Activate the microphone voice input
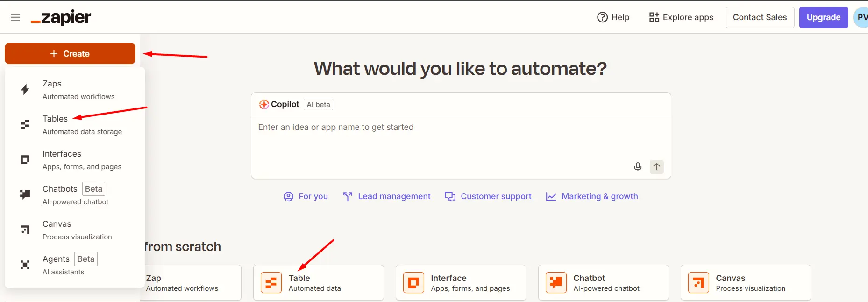The height and width of the screenshot is (302, 868). (638, 167)
